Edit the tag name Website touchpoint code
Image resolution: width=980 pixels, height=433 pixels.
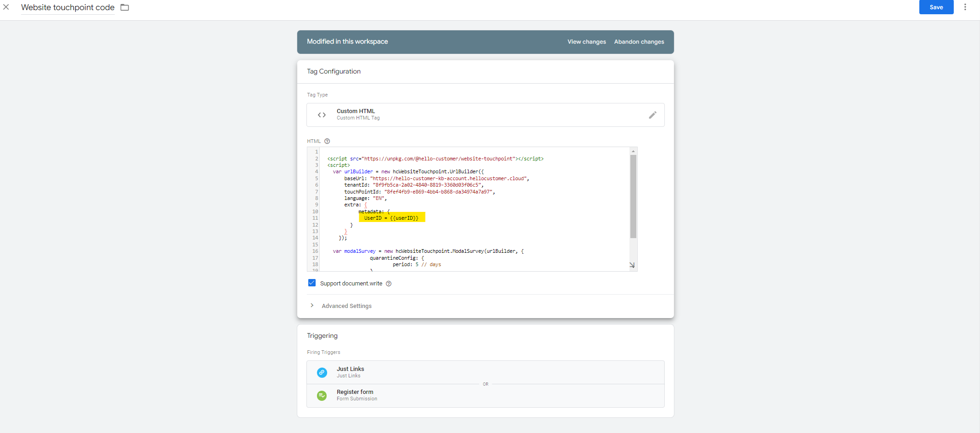pos(68,7)
